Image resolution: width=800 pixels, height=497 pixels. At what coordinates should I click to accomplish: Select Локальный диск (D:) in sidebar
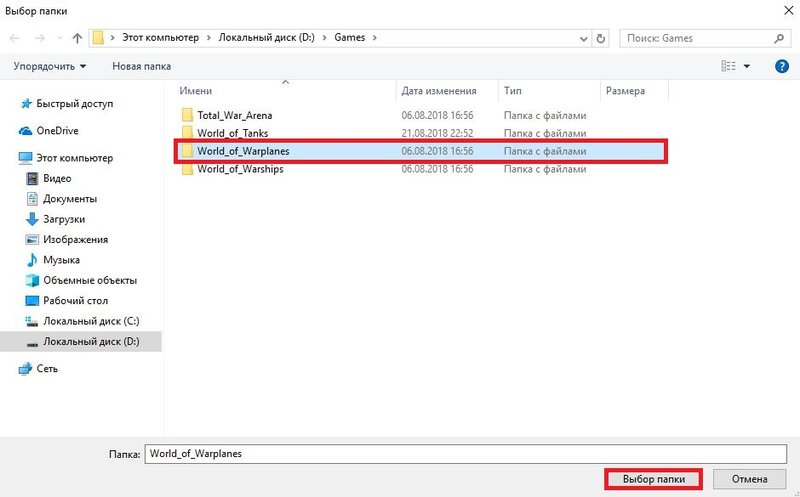(81, 341)
